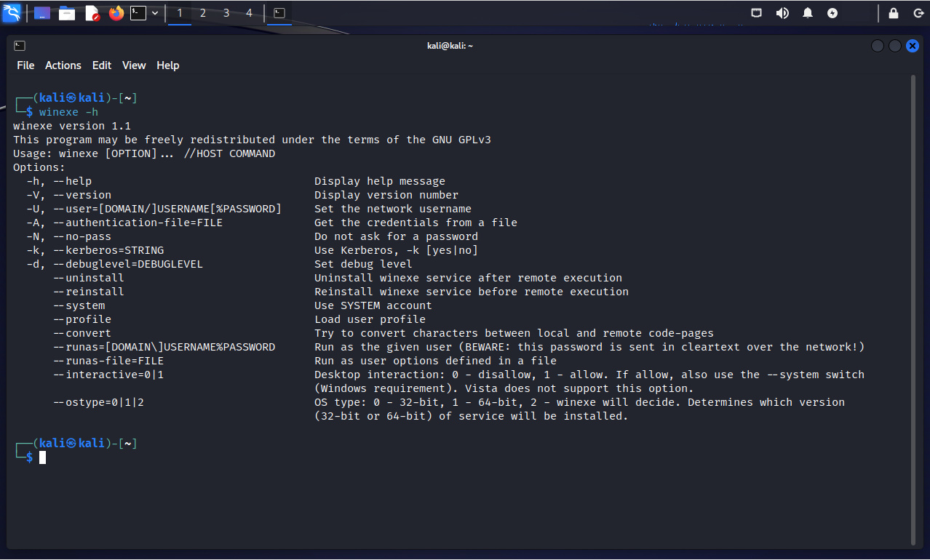Viewport: 930px width, 560px height.
Task: Open the File menu in terminal
Action: [x=25, y=65]
